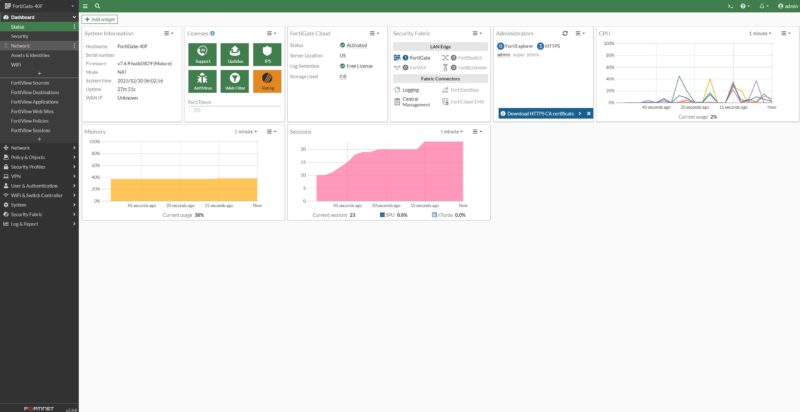Click FortiAP in Security Fabric
The width and height of the screenshot is (800, 412).
[x=411, y=67]
